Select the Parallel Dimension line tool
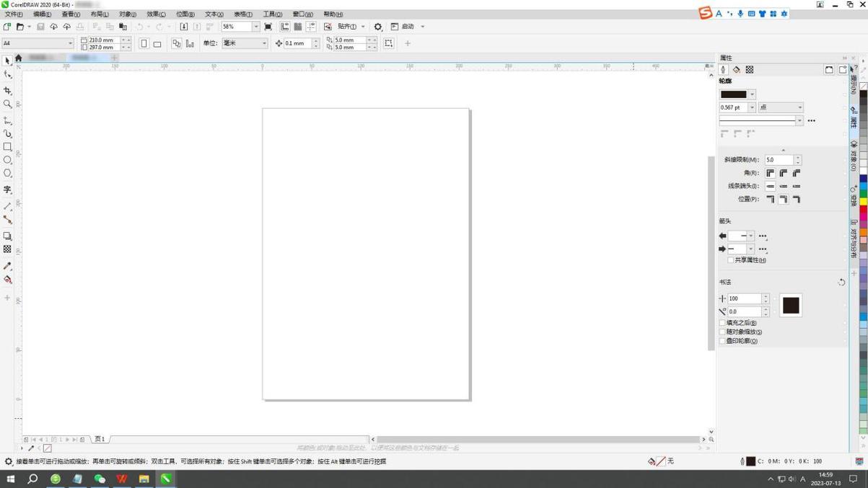Image resolution: width=868 pixels, height=488 pixels. (x=7, y=206)
